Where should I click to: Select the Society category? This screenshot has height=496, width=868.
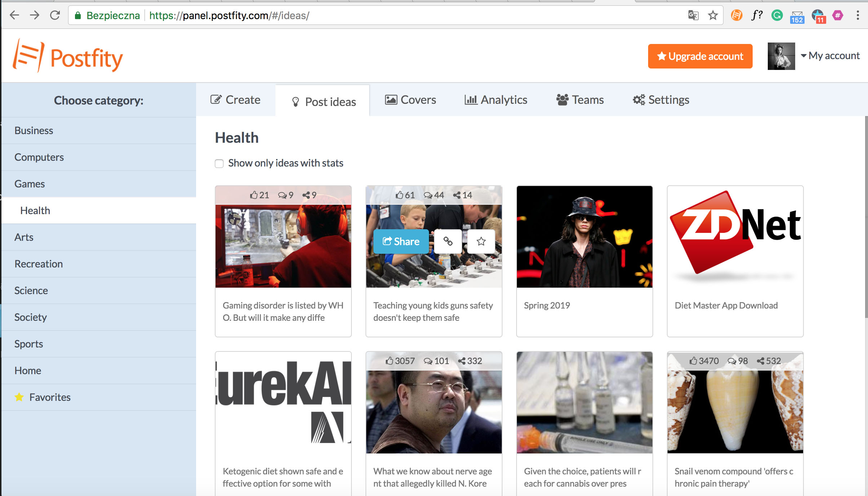coord(99,317)
